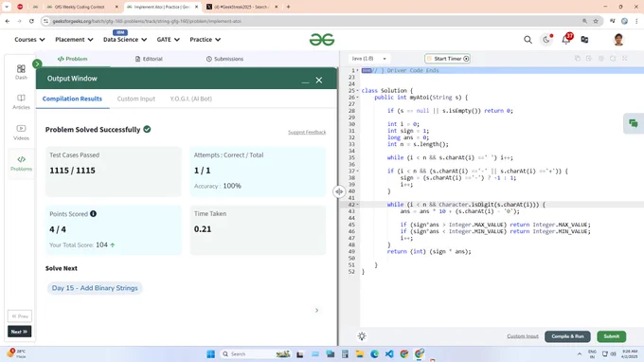Switch to the Editorial tab

click(x=149, y=59)
